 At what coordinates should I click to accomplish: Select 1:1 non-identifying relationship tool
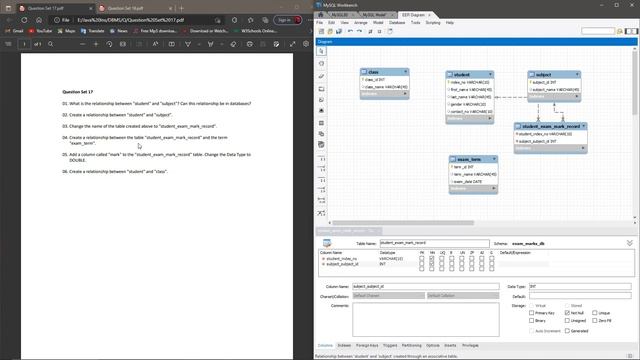322,159
